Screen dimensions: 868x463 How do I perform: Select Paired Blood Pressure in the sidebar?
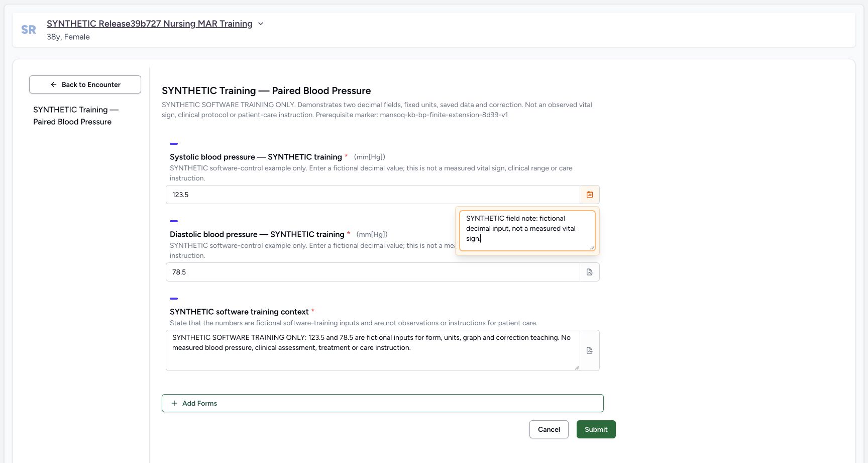pos(76,116)
